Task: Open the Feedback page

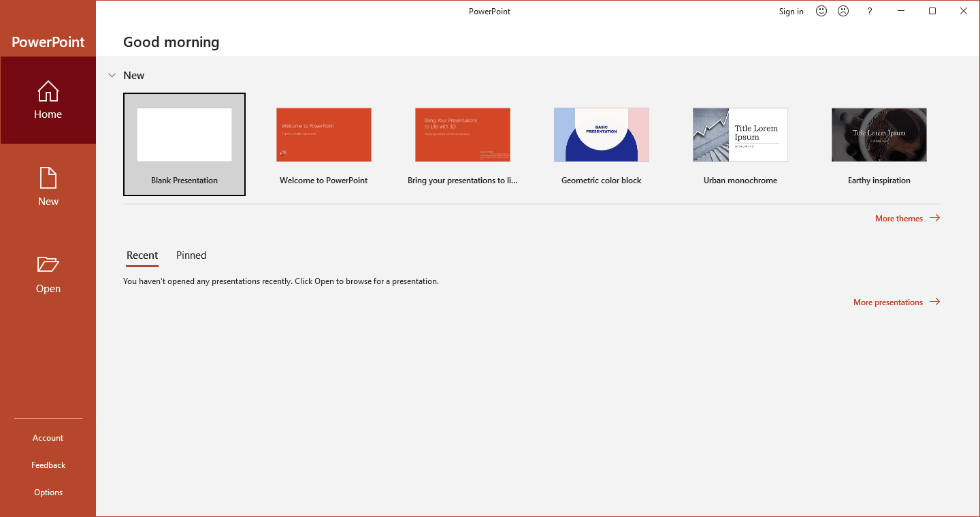Action: (48, 465)
